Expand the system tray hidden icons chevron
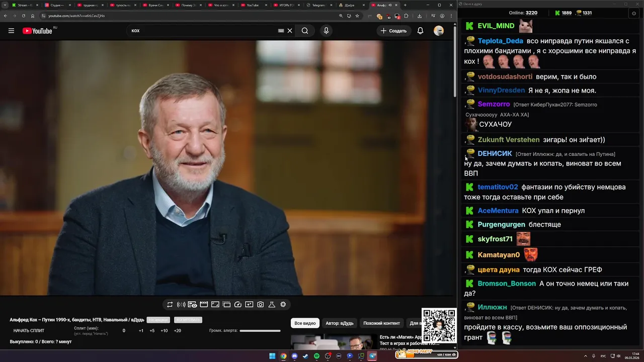The width and height of the screenshot is (644, 362). (x=586, y=356)
